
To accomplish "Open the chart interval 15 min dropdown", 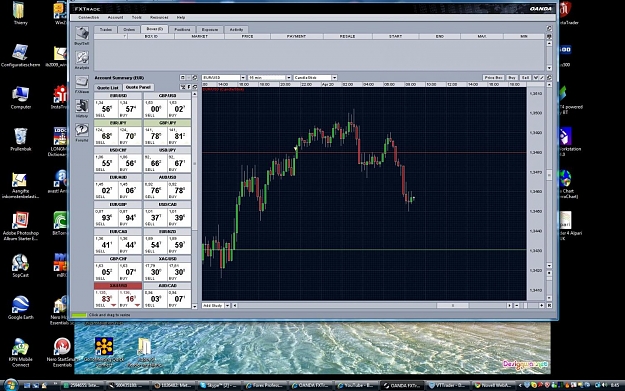I will pyautogui.click(x=289, y=77).
